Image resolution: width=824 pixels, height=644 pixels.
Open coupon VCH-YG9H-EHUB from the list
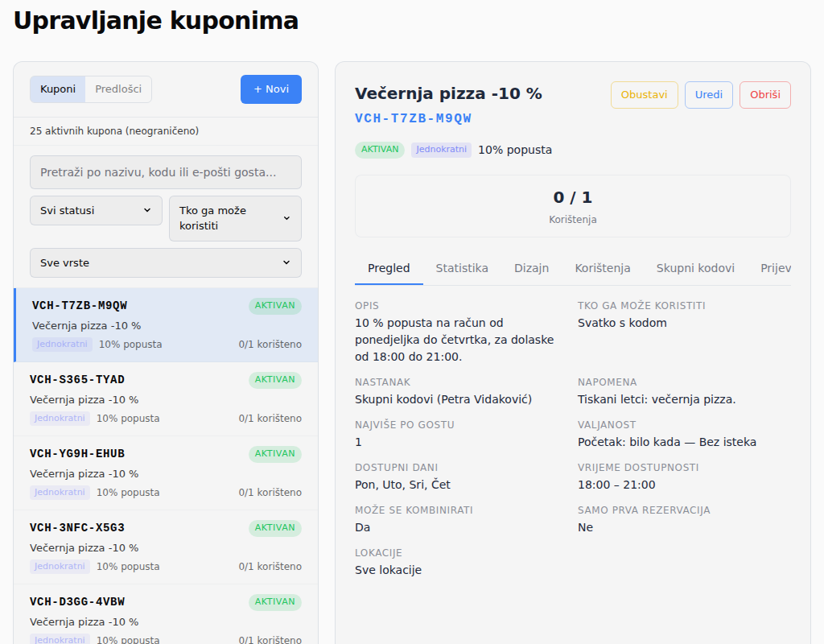tap(166, 473)
